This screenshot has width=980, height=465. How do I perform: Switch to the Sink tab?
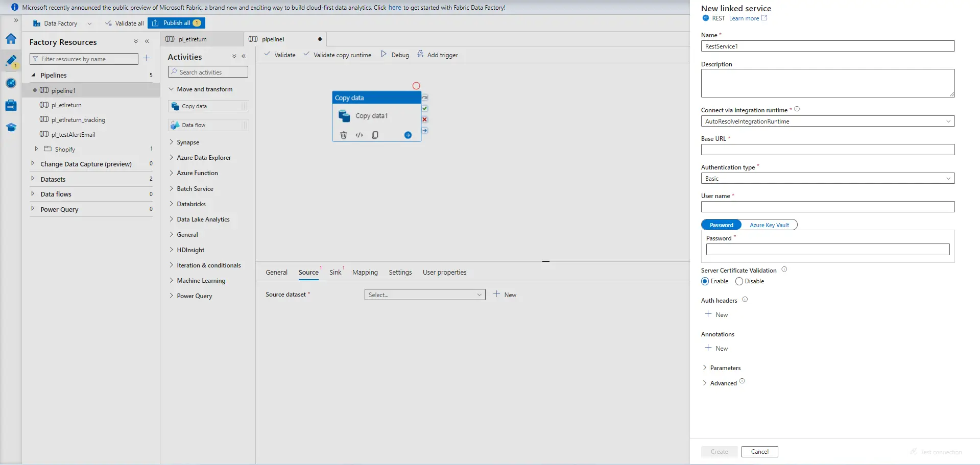(336, 273)
